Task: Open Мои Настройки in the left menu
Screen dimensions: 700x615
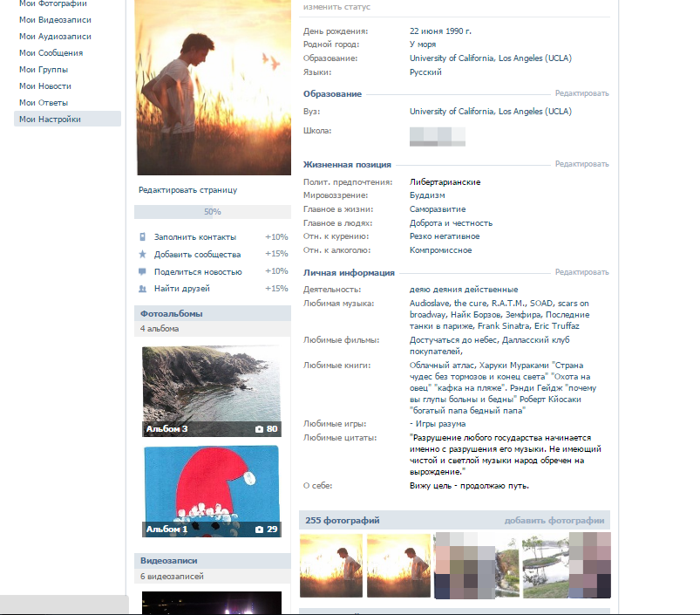Action: tap(50, 120)
